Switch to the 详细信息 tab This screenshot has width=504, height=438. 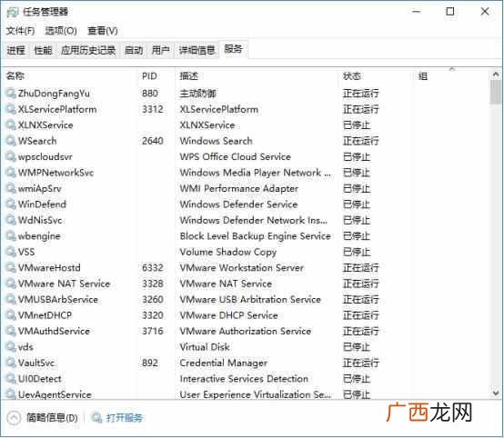click(x=197, y=50)
